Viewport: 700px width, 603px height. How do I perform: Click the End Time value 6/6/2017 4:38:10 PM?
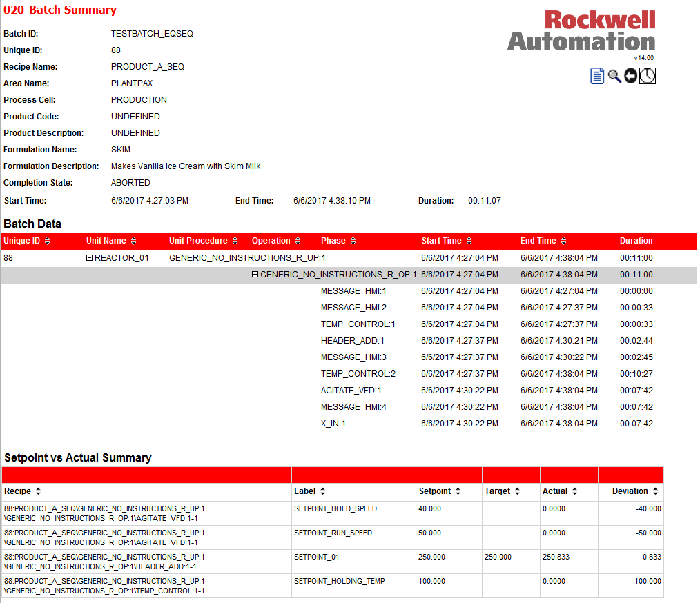click(x=331, y=201)
